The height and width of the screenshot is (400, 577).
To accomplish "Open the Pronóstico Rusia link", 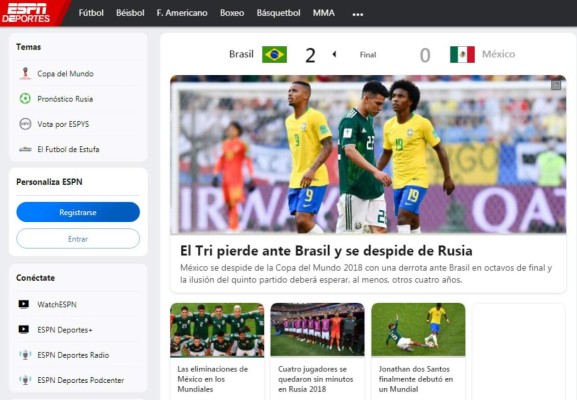I will [x=65, y=99].
